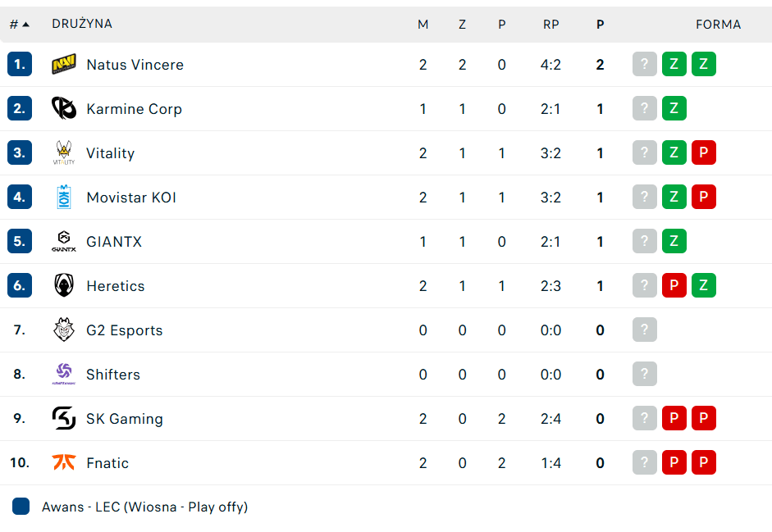Click the blue Awans legend marker
The width and height of the screenshot is (772, 532).
(x=19, y=507)
